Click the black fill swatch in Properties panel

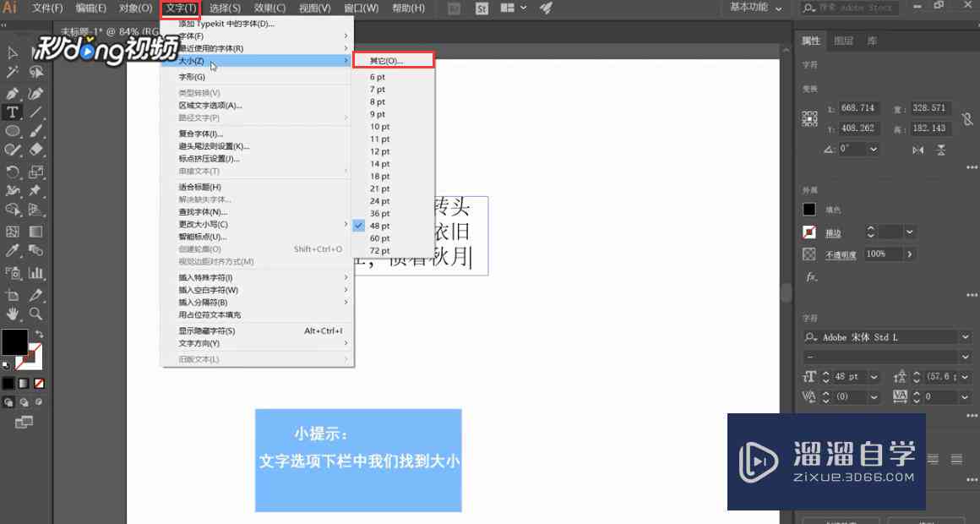pyautogui.click(x=809, y=210)
